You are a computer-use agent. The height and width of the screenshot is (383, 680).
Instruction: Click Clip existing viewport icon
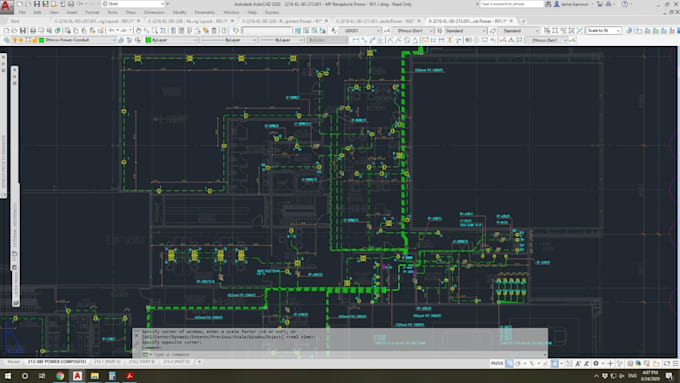click(x=580, y=31)
